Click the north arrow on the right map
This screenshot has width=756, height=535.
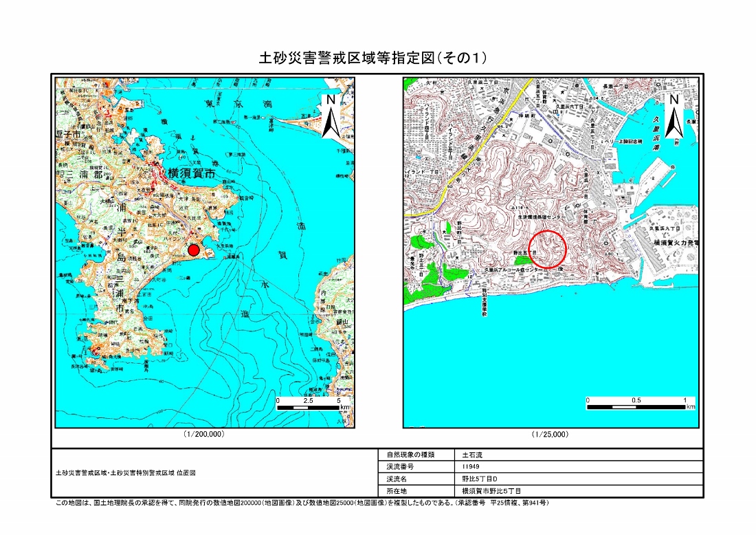tap(674, 116)
